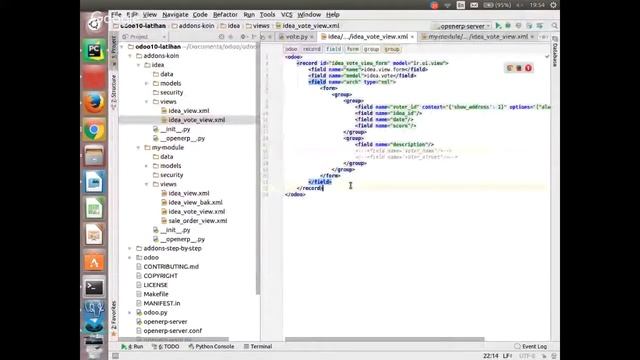Screen dimensions: 640x360
Task: Click odoo10-latihan in navigation breadcrumb
Action: tap(140, 26)
